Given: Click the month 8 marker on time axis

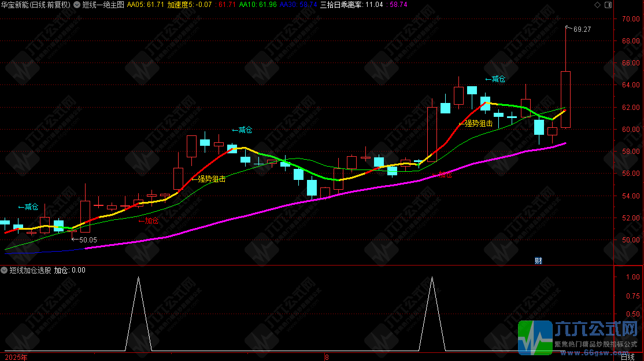Looking at the screenshot, I should click(327, 358).
